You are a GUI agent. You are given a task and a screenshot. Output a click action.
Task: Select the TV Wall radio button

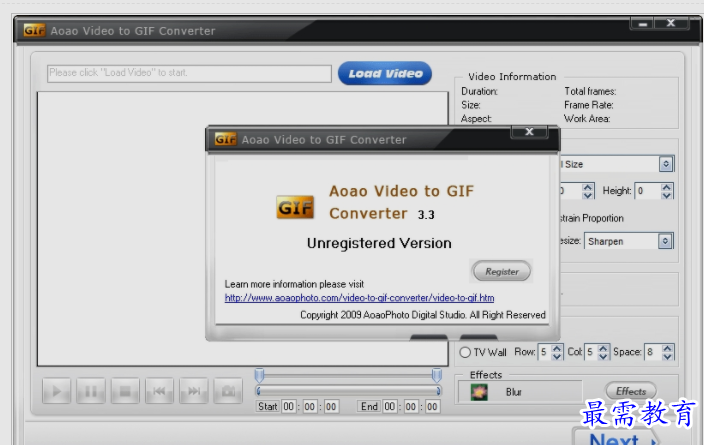pyautogui.click(x=465, y=352)
